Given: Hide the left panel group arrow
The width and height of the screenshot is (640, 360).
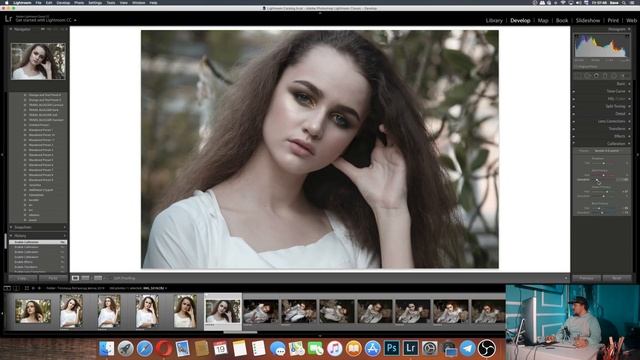Looking at the screenshot, I should click(x=2, y=155).
